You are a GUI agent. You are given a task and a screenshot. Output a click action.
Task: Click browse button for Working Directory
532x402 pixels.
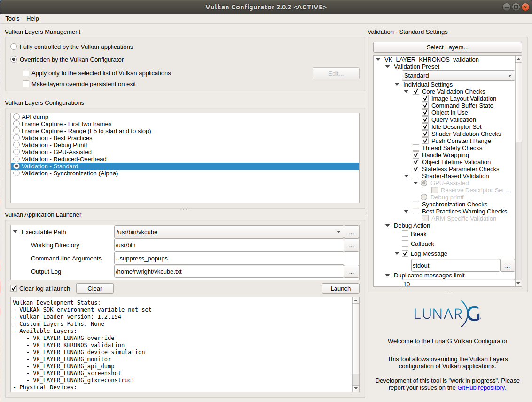coord(352,245)
